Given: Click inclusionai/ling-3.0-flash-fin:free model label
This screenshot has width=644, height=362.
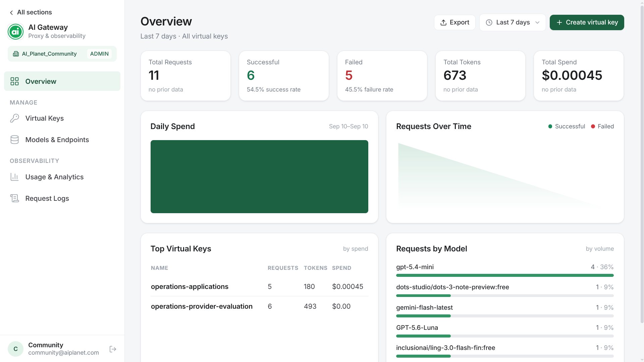Looking at the screenshot, I should pos(445,348).
